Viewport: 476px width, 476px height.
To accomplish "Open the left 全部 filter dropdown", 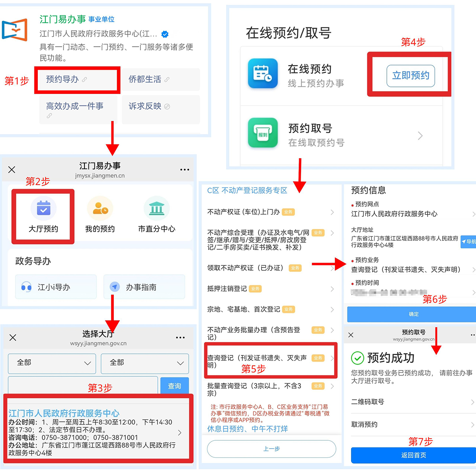I will 52,363.
